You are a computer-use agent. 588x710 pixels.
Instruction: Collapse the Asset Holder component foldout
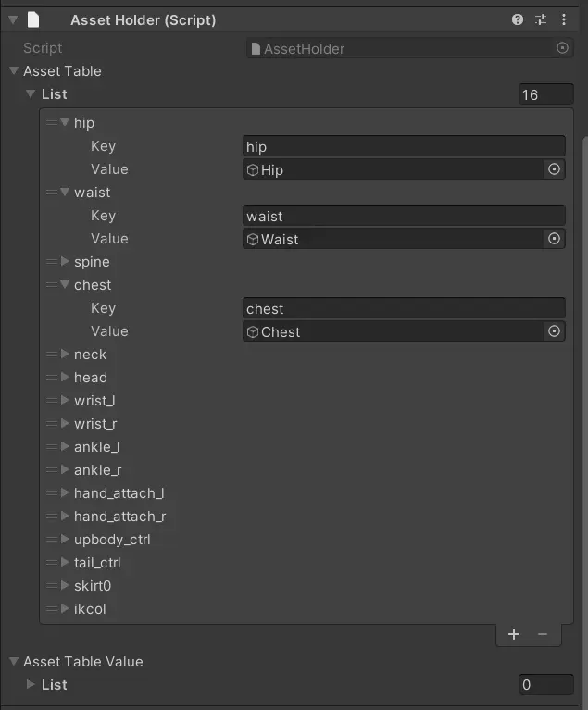click(x=13, y=19)
